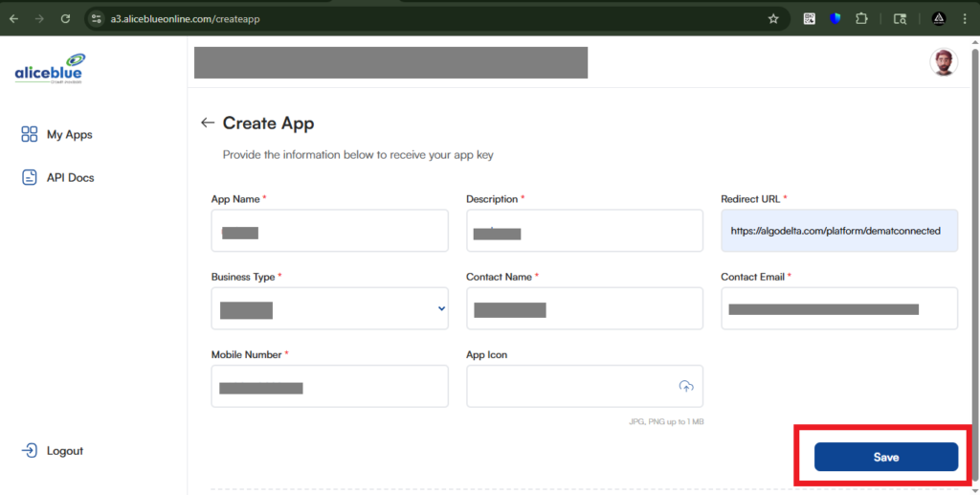Screen dimensions: 980x495
Task: Go back using browser back arrow
Action: [13, 18]
